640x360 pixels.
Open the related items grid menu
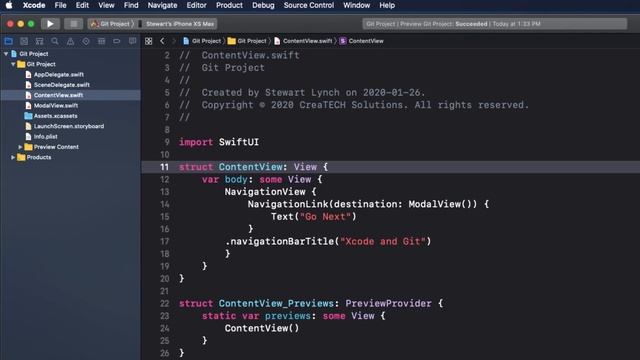tap(149, 41)
